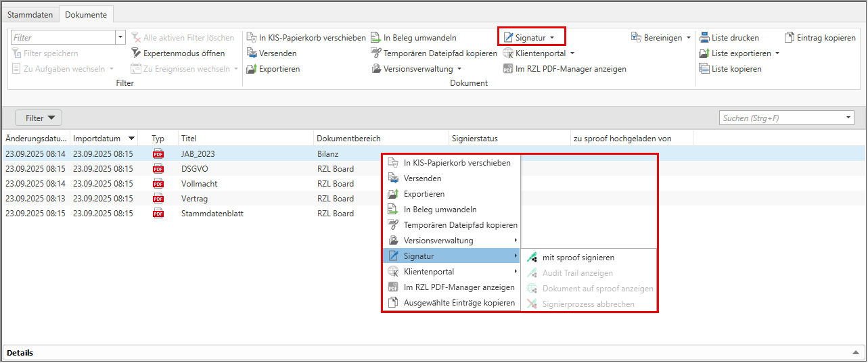
Task: Click the In Beleg umwandeln ribbon icon
Action: [375, 38]
